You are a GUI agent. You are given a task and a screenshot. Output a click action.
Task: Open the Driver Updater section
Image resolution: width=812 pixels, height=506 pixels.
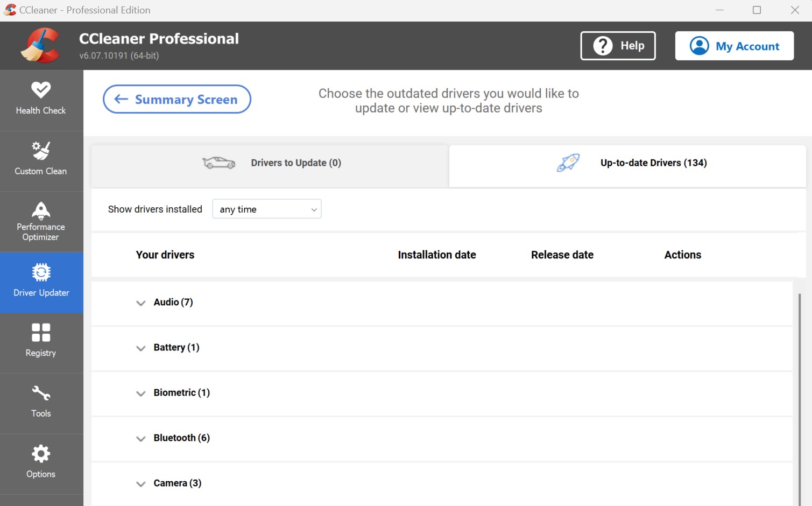point(41,282)
